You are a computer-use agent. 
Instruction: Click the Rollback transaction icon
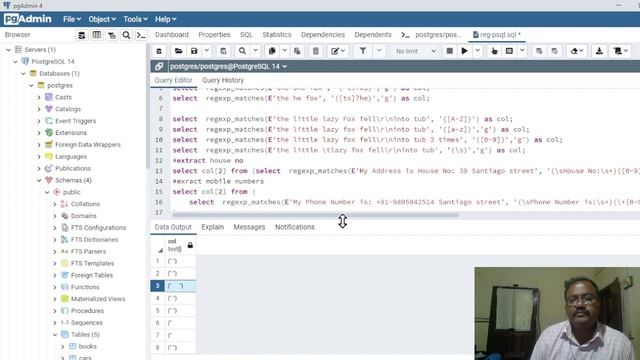tap(555, 51)
